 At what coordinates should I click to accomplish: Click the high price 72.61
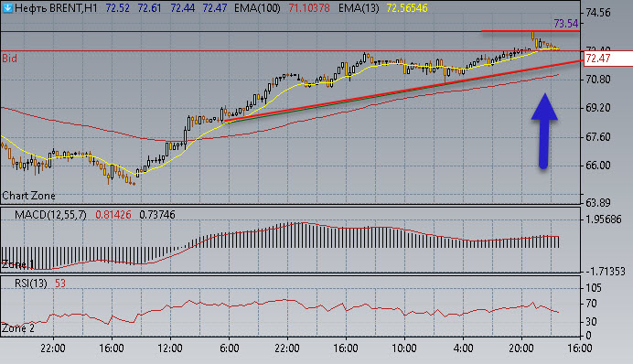(150, 8)
